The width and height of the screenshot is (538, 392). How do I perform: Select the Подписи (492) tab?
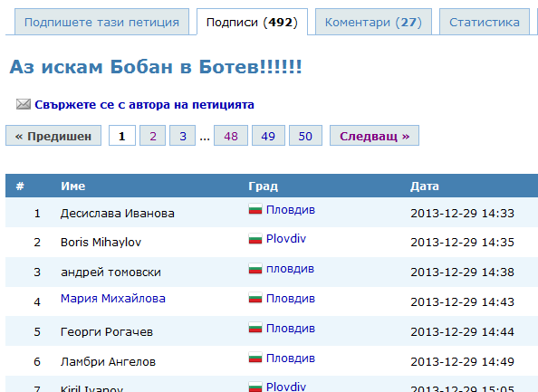click(252, 22)
